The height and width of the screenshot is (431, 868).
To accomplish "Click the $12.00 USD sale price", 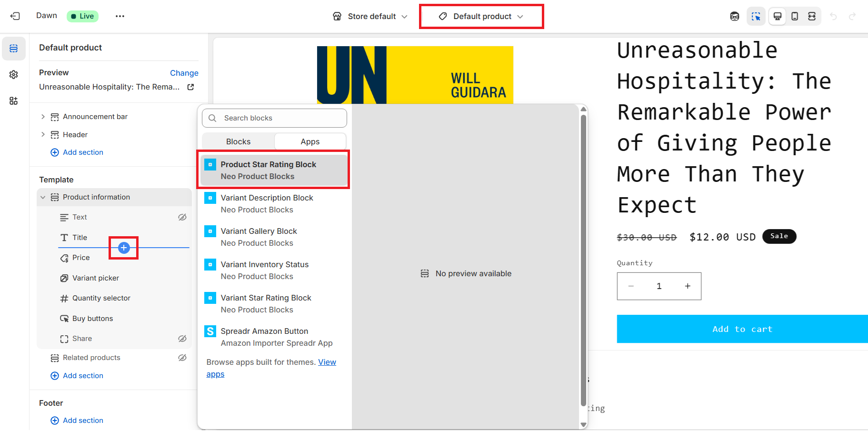I will tap(722, 237).
